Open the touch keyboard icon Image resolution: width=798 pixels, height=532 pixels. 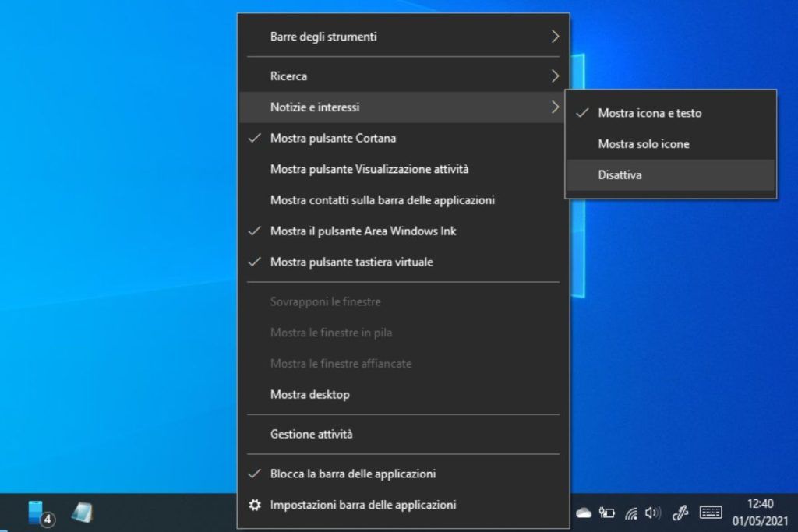tap(711, 513)
